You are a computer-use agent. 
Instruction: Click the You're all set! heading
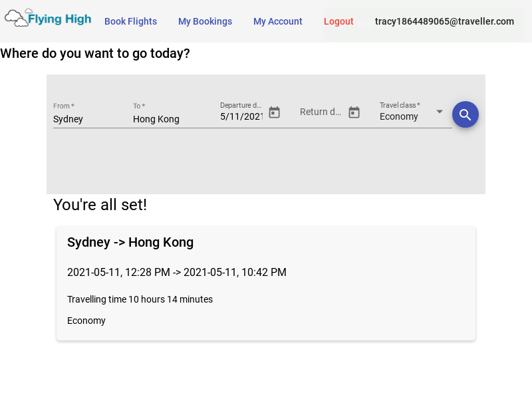[100, 205]
